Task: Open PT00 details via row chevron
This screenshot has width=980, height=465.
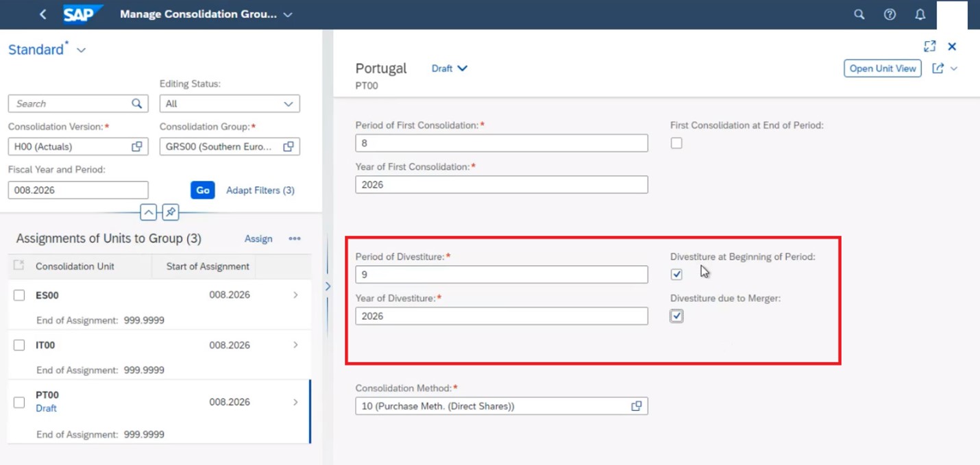Action: [x=295, y=402]
